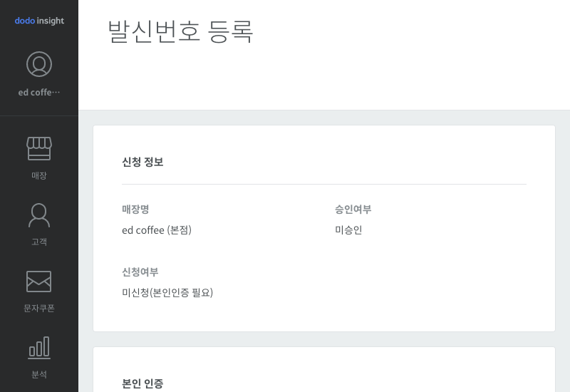
Task: Click the 발신번호 등록 page title
Action: tap(180, 31)
